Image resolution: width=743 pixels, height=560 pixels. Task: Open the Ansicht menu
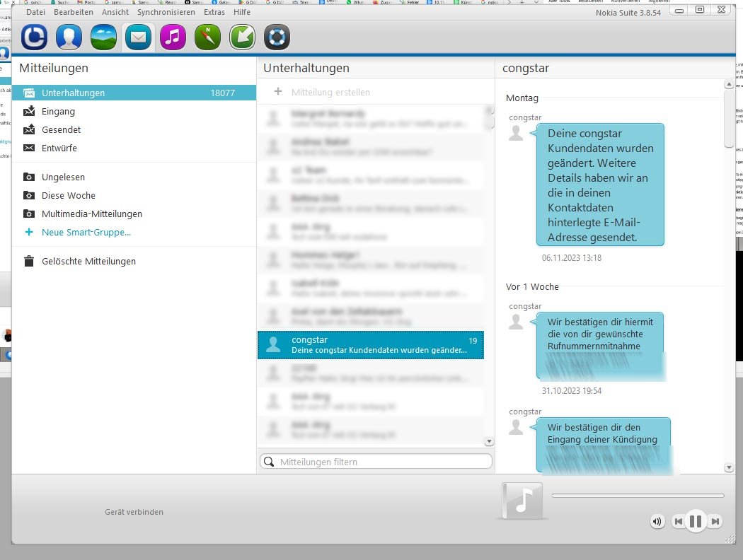(115, 12)
